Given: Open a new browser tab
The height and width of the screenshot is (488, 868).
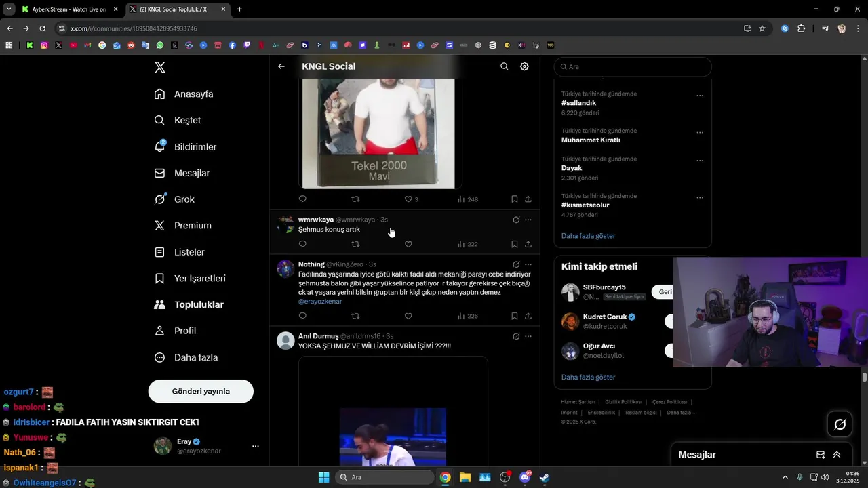Looking at the screenshot, I should (x=239, y=9).
